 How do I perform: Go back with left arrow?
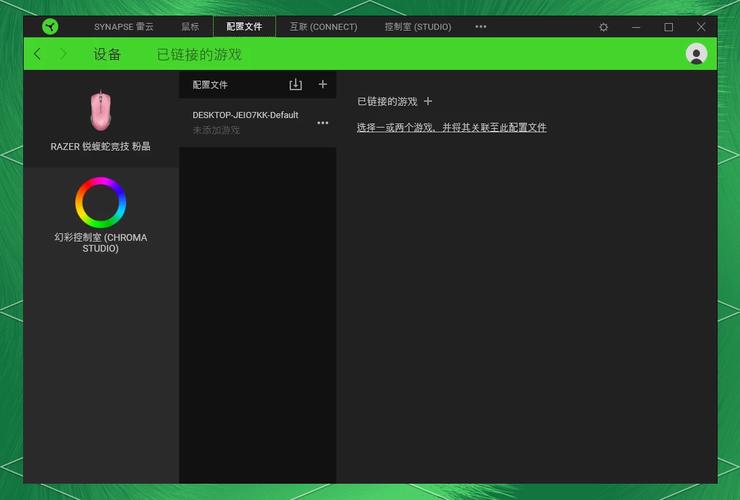coord(37,54)
